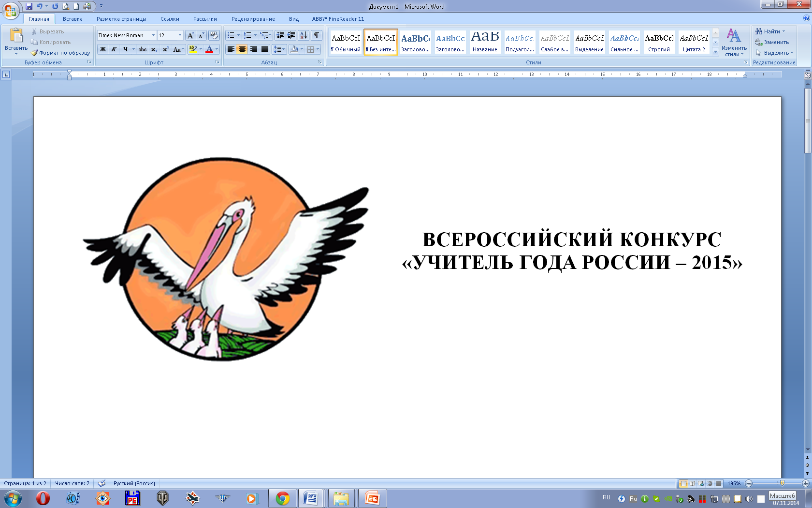Screen dimensions: 812x508
Task: Open Абзац dialog launcher
Action: pyautogui.click(x=319, y=62)
